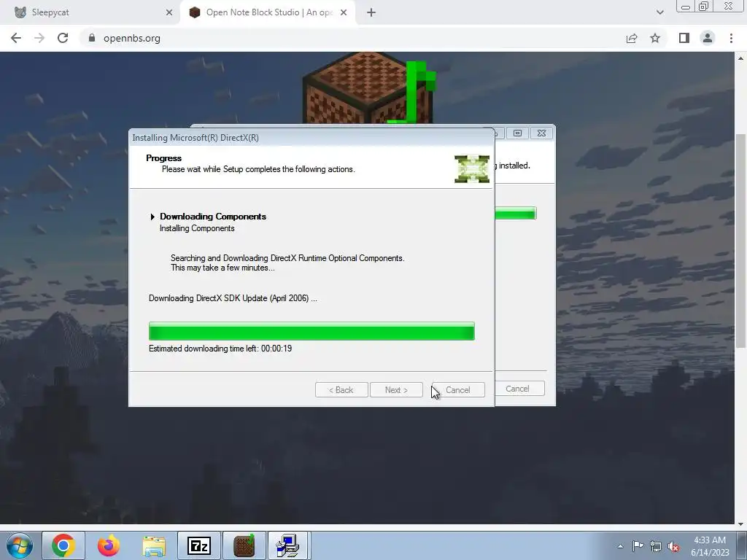Click the Installing Components step text
Screen dimensions: 747x560
coord(197,228)
